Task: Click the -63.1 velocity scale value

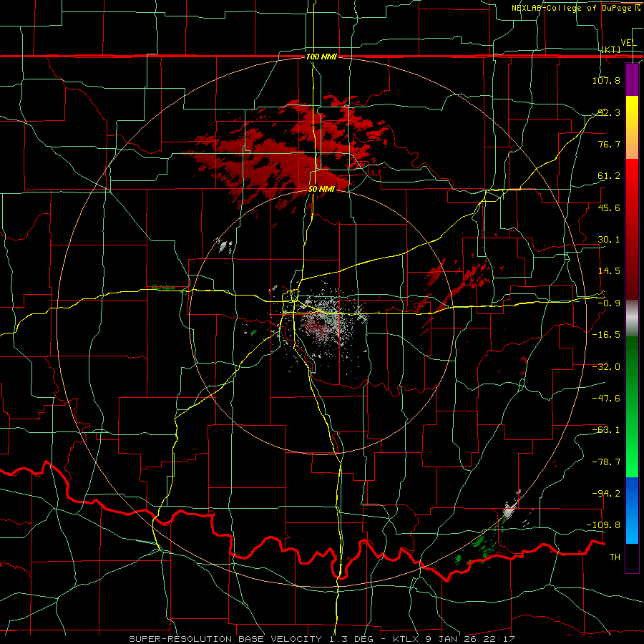Action: pyautogui.click(x=606, y=430)
